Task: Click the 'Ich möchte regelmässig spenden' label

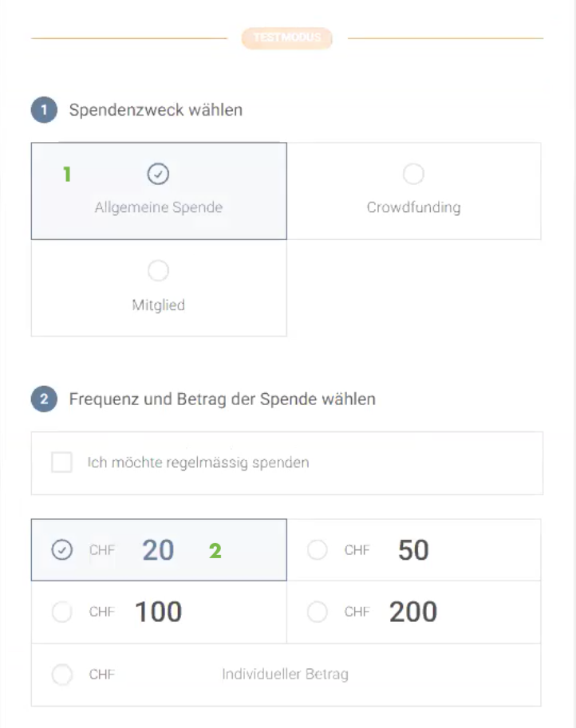Action: 198,462
